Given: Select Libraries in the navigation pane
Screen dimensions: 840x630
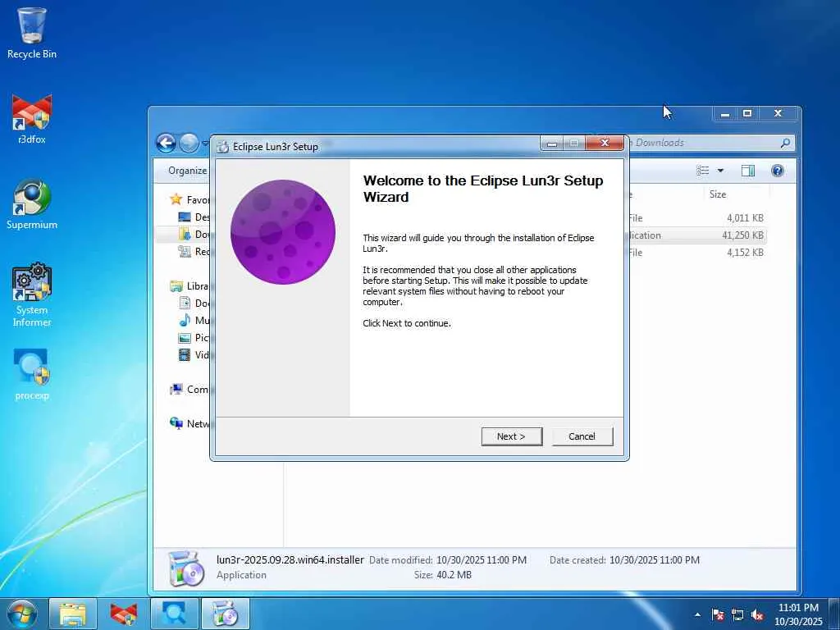Looking at the screenshot, I should click(189, 286).
